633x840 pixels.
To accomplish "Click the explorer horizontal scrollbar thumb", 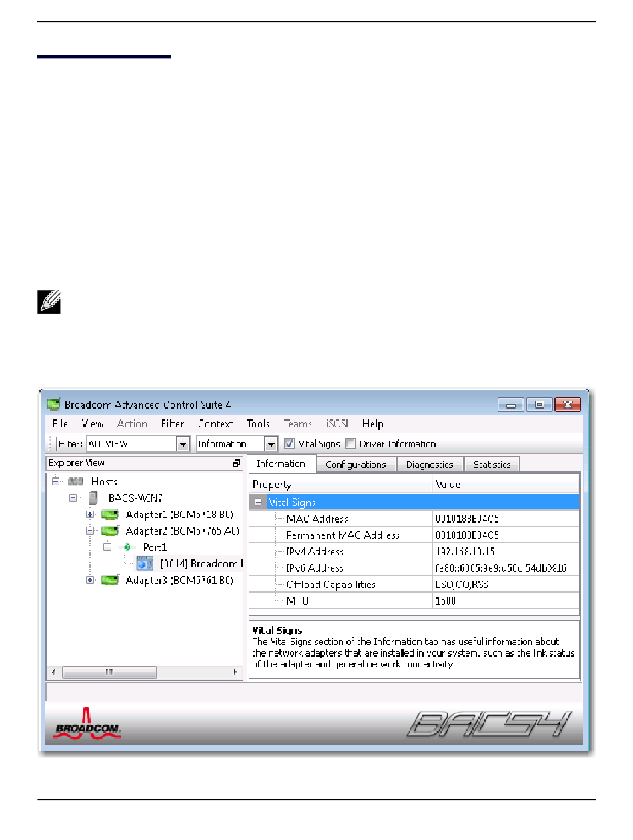I will [109, 673].
